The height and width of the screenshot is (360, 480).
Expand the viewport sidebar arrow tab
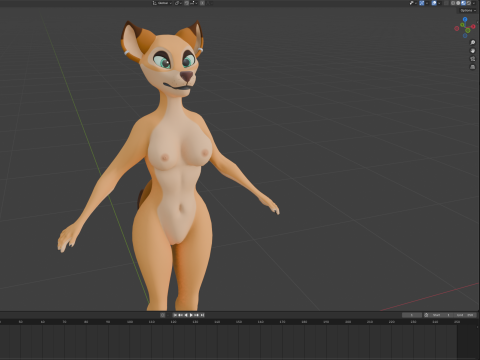(x=478, y=22)
